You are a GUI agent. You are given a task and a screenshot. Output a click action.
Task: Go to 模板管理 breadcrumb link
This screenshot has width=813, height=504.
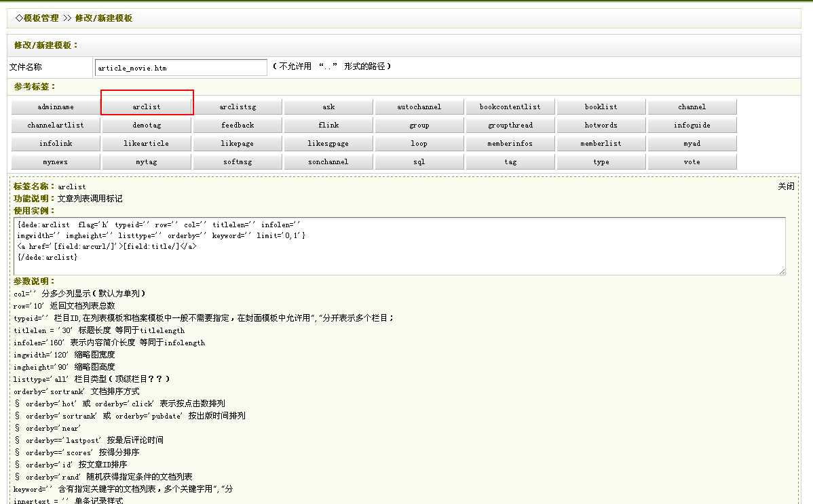(41, 18)
